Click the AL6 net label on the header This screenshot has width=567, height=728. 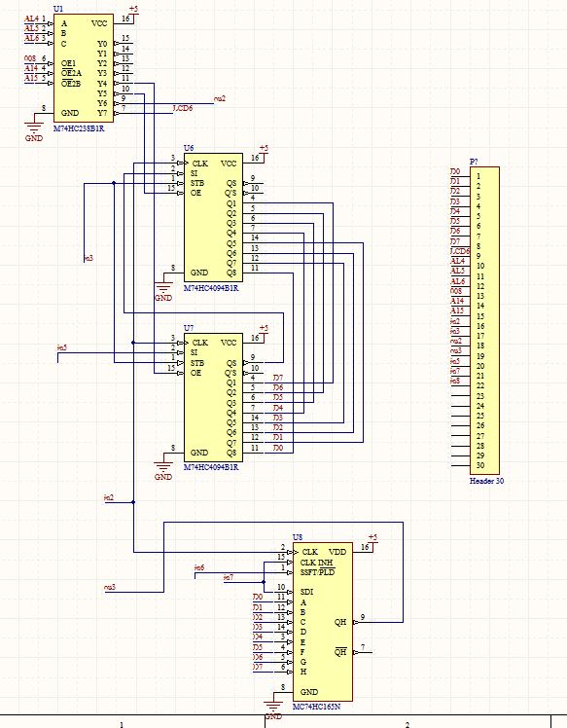[457, 281]
